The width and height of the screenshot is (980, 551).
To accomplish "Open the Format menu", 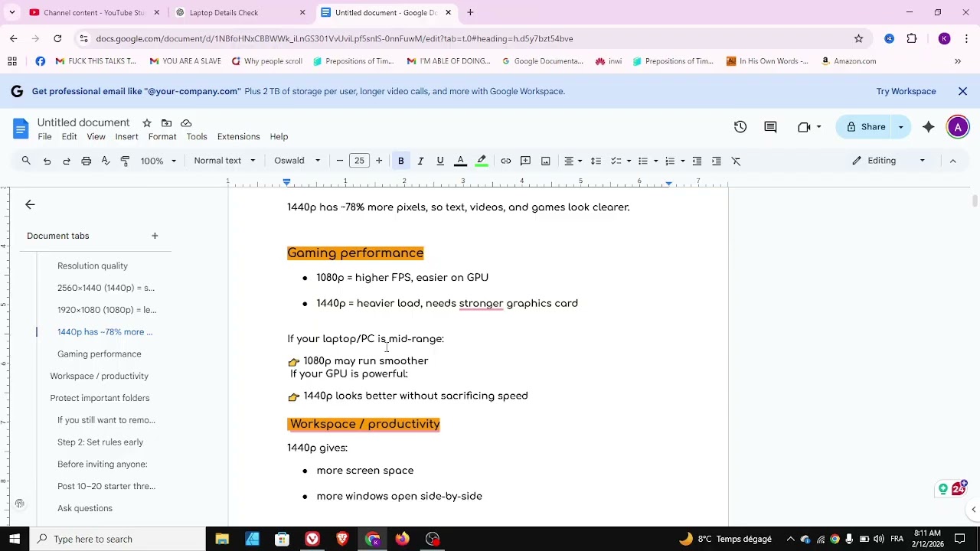I will [x=162, y=137].
